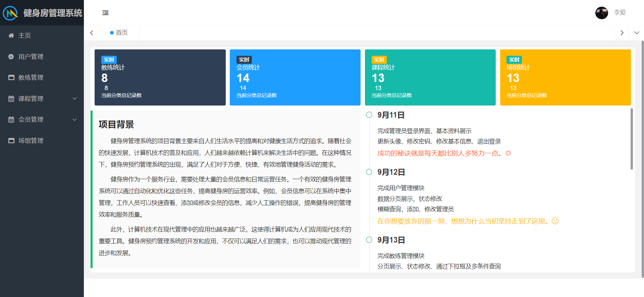
Task: Click the large 13 in 场馆统计 card
Action: click(x=513, y=78)
